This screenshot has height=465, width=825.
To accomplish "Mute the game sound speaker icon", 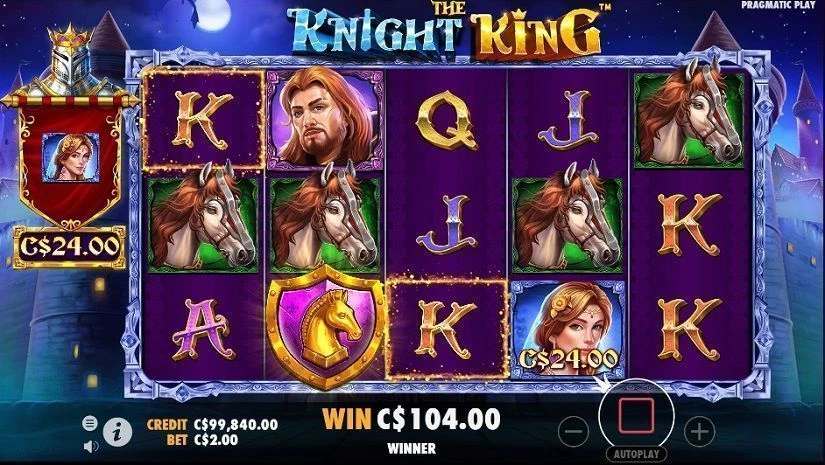I will 91,447.
